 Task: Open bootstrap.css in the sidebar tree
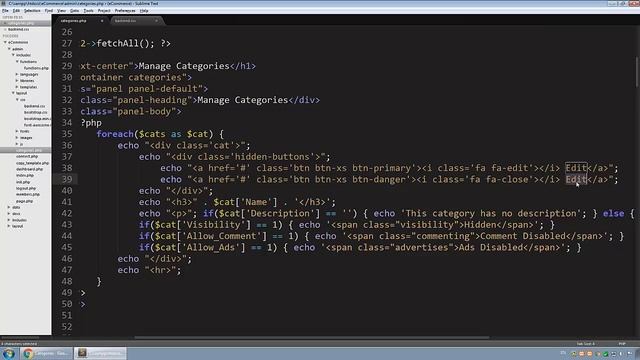click(36, 112)
